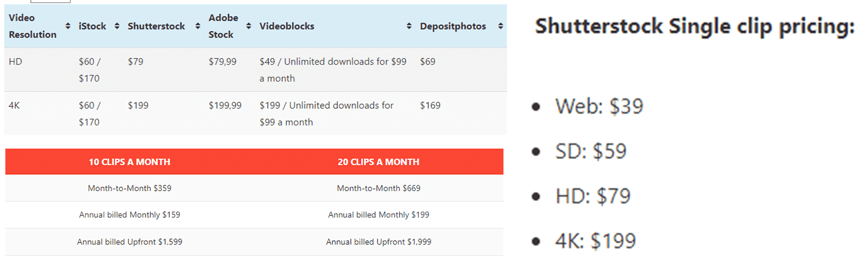Click the Videoblocks $49 unlimited downloads cell
The width and height of the screenshot is (868, 267).
click(x=332, y=70)
